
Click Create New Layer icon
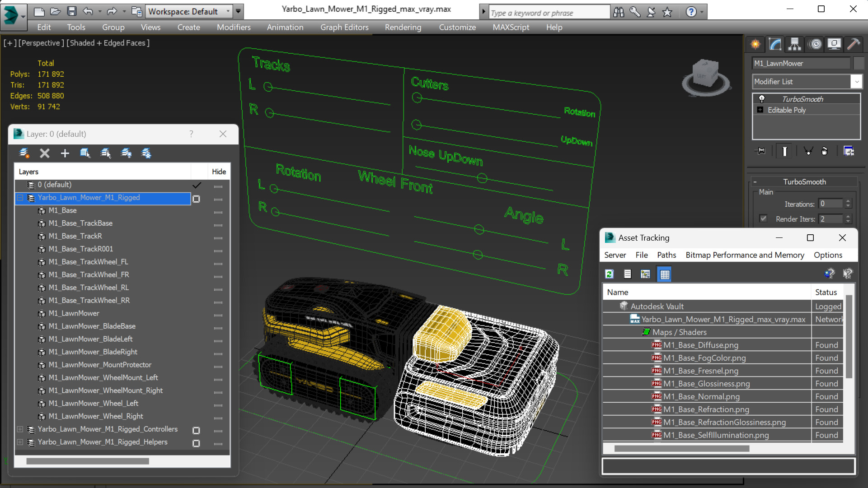[x=24, y=153]
